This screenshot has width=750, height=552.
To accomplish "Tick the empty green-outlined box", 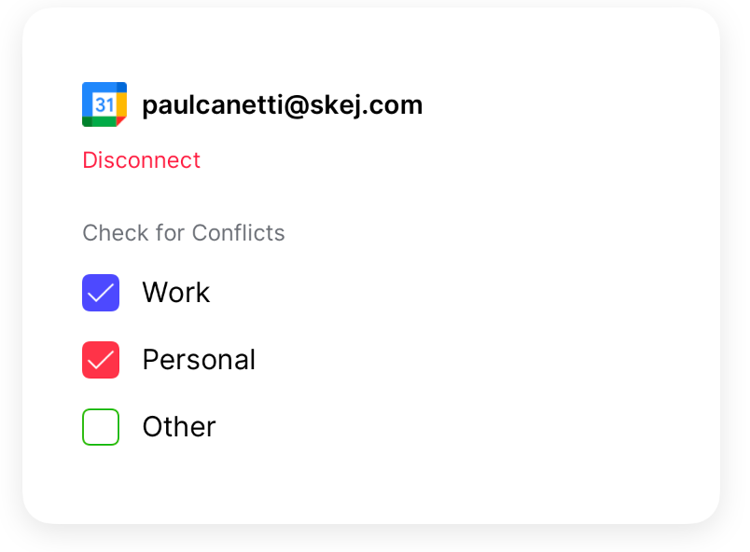I will [100, 427].
